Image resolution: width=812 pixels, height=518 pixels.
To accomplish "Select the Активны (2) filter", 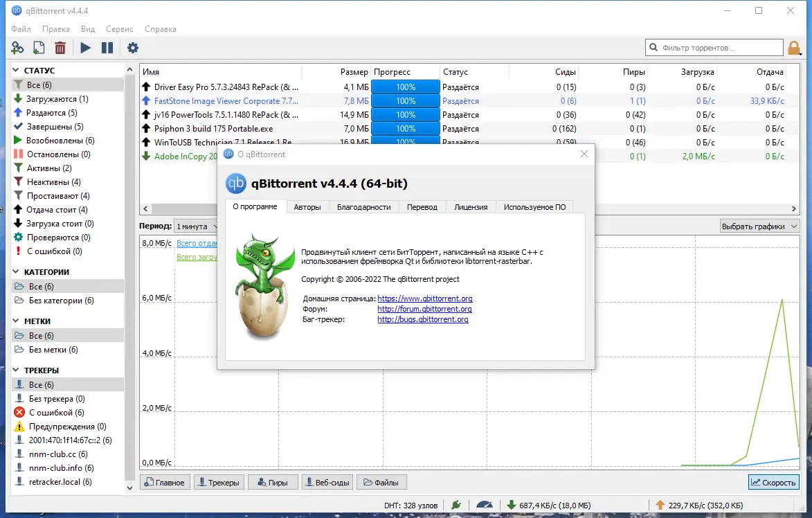I will [x=49, y=168].
